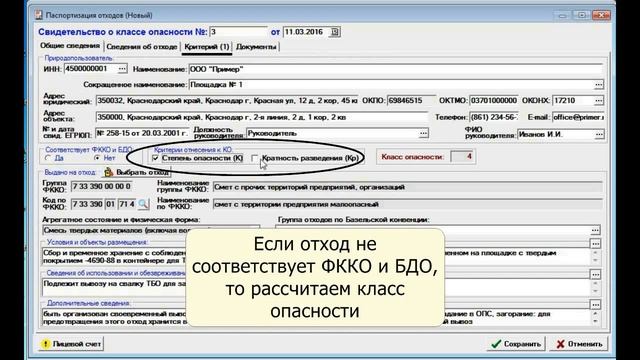Click the Агрегатное состояние и физическая форма field

151,230
